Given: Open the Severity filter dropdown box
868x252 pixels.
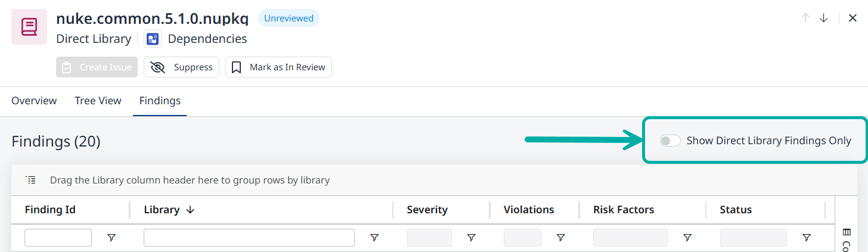Looking at the screenshot, I should click(429, 238).
